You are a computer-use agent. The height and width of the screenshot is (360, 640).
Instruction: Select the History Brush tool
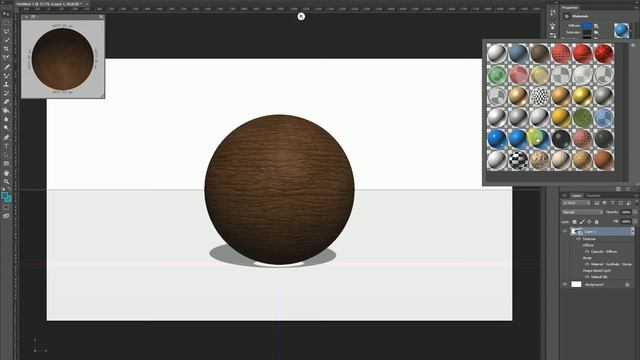6,93
